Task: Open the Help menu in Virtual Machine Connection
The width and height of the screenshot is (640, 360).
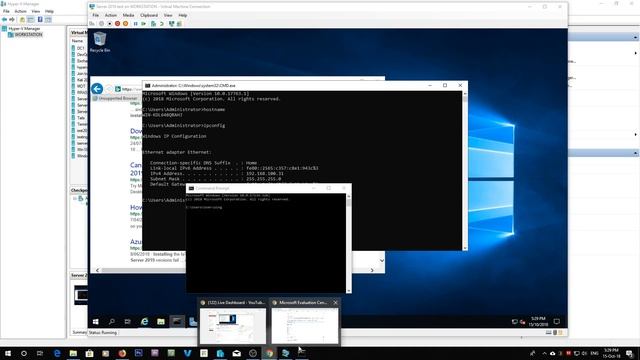Action: pos(182,15)
